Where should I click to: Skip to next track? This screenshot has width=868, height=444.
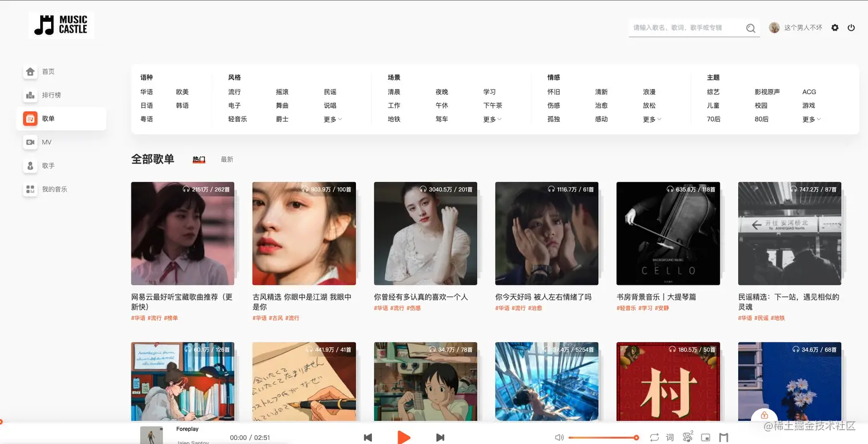point(440,438)
